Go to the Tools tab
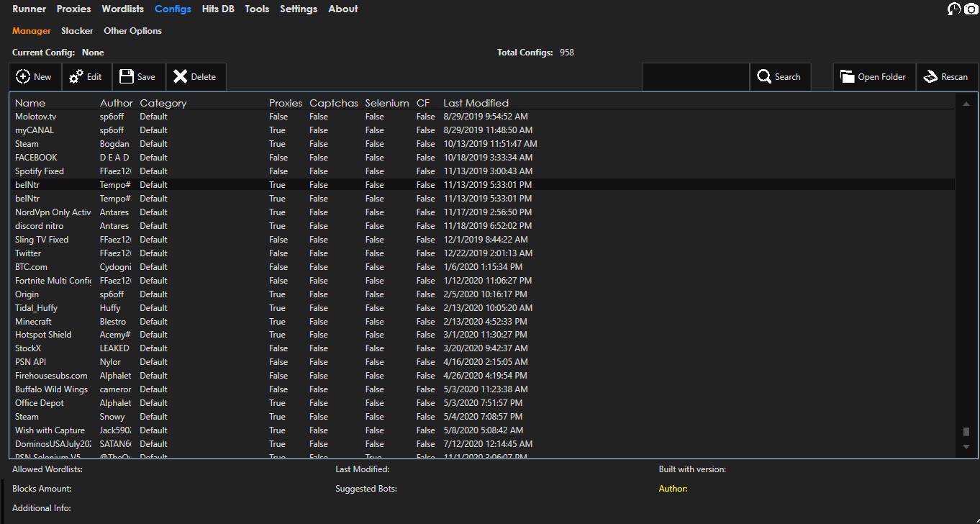 pos(257,9)
